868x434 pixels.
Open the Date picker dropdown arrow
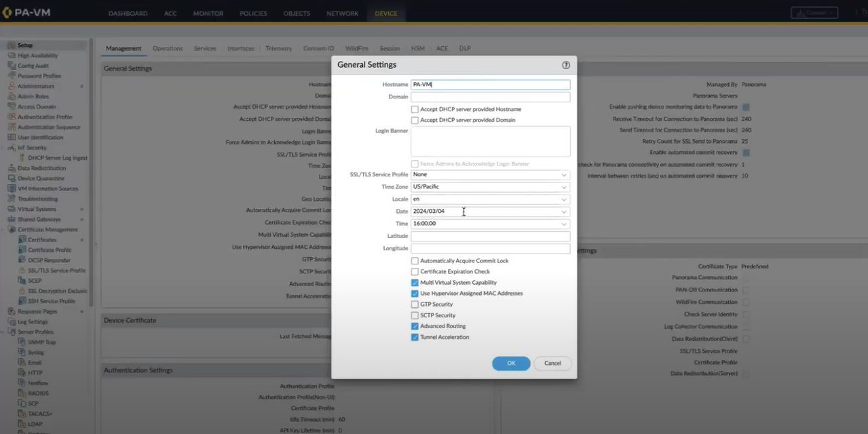[563, 212]
